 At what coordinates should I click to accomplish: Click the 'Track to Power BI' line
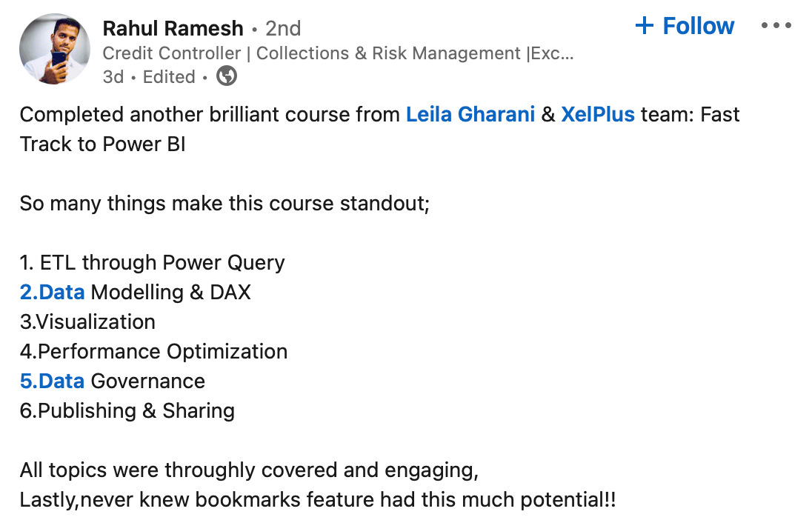click(102, 144)
